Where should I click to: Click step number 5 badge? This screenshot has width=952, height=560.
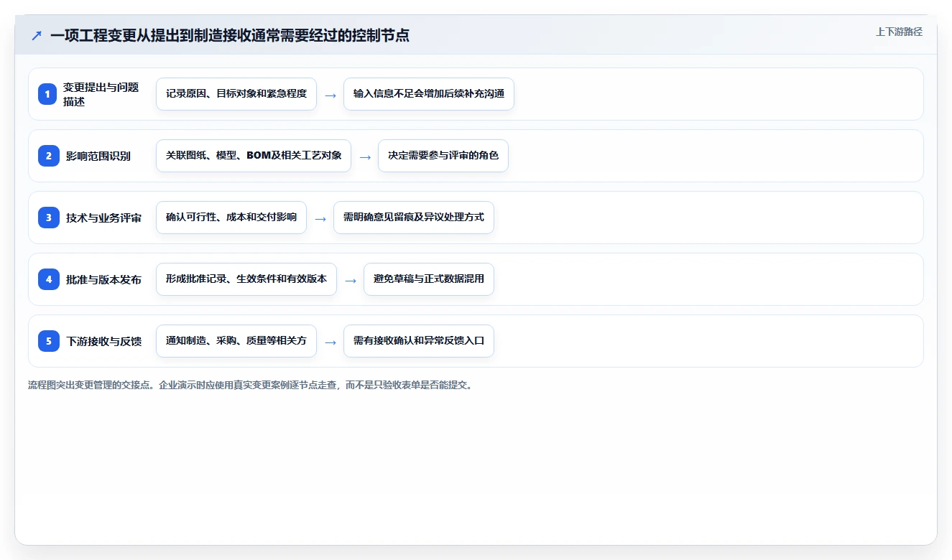coord(47,341)
